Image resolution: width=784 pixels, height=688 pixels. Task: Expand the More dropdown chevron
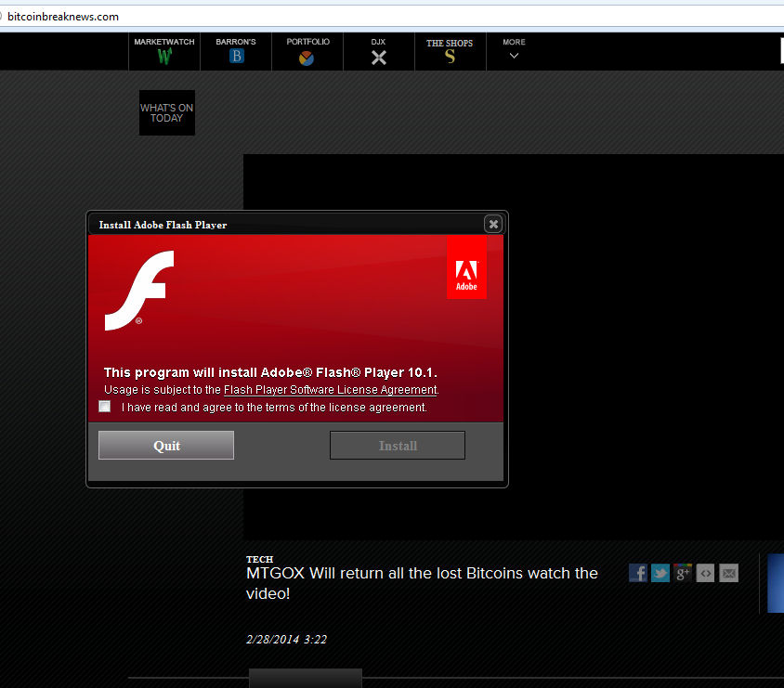tap(514, 56)
